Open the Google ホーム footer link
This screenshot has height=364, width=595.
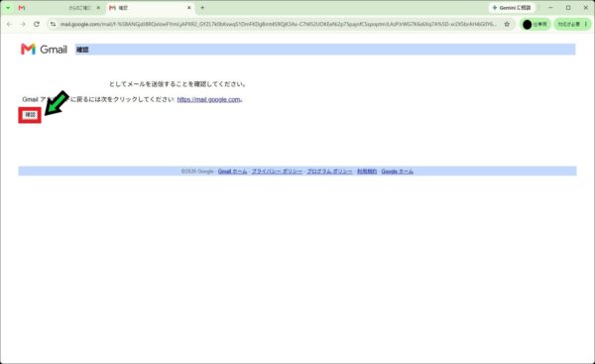[397, 172]
